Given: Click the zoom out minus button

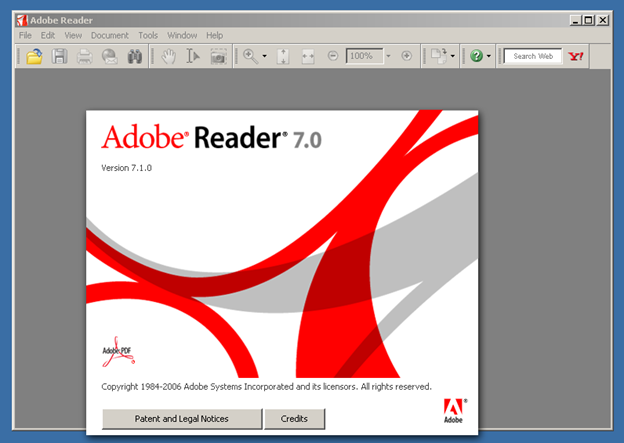Looking at the screenshot, I should click(333, 57).
